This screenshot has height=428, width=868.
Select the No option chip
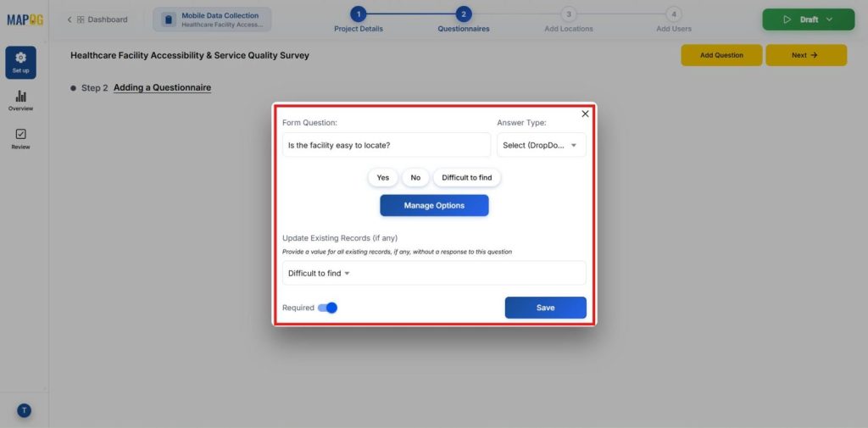click(x=415, y=178)
